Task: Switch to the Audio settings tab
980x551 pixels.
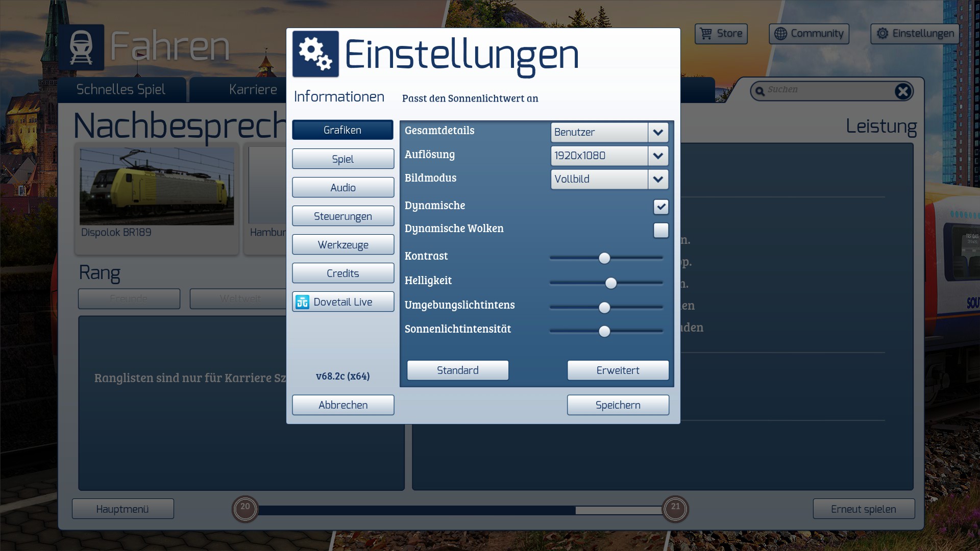Action: coord(343,188)
